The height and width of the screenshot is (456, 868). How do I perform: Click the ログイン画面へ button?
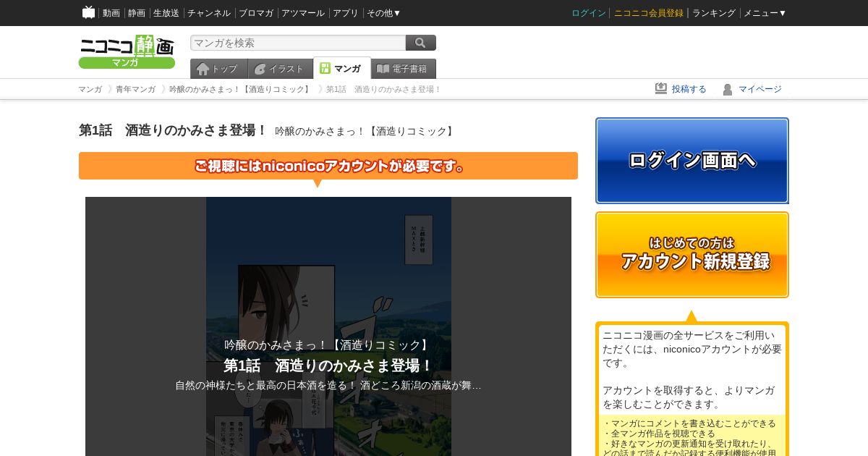point(692,161)
